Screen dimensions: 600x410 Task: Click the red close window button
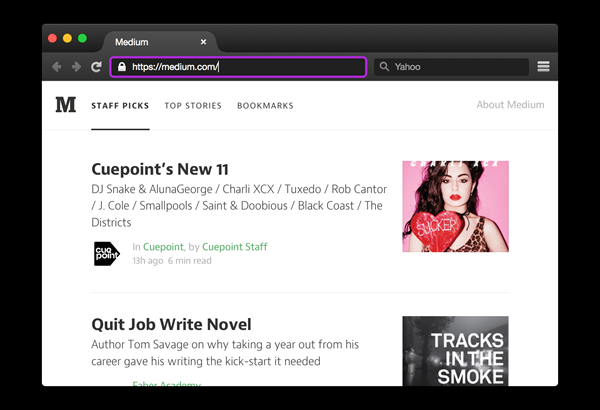pos(52,38)
